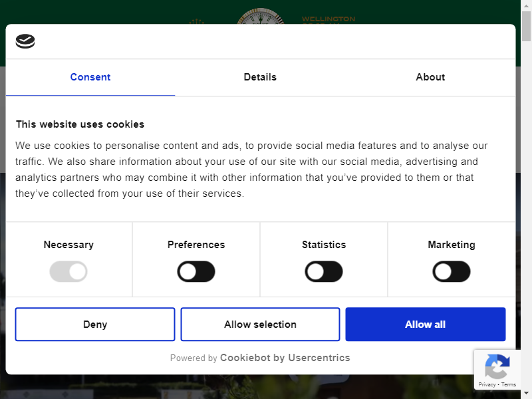
Task: Switch to the Consent tab
Action: 90,77
